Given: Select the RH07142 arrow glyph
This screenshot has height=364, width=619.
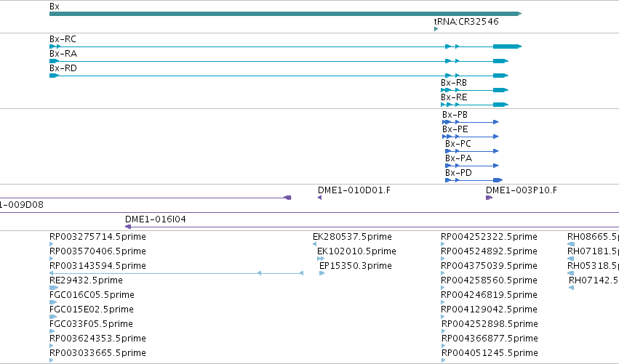Looking at the screenshot, I should pos(571,288).
